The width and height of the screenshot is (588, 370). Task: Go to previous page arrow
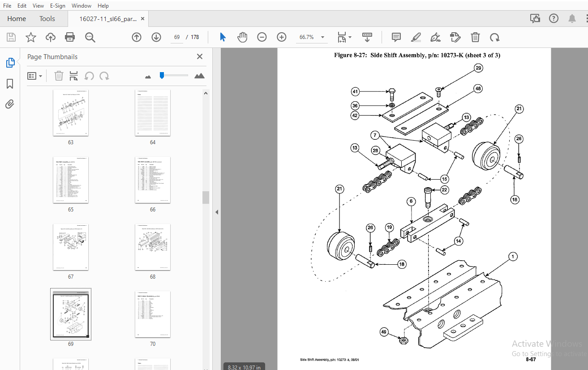(137, 37)
